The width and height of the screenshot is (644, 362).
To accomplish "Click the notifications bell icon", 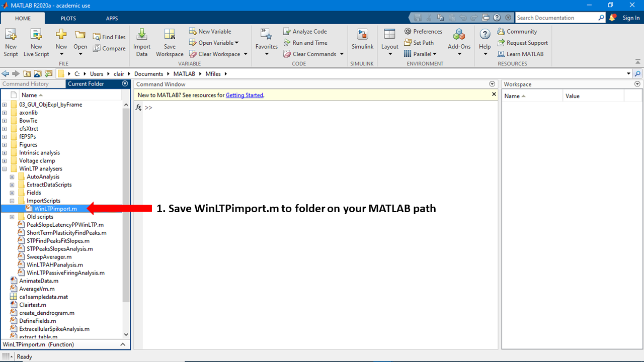I will click(x=613, y=18).
